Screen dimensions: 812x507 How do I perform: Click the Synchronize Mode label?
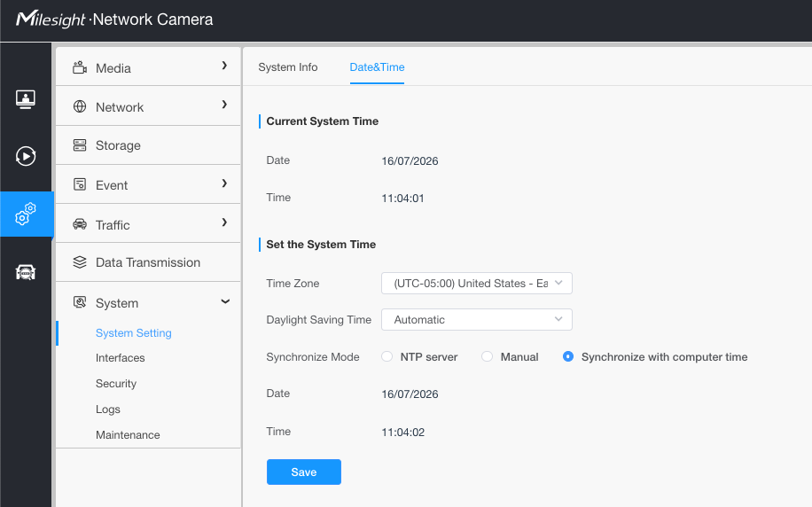[313, 357]
